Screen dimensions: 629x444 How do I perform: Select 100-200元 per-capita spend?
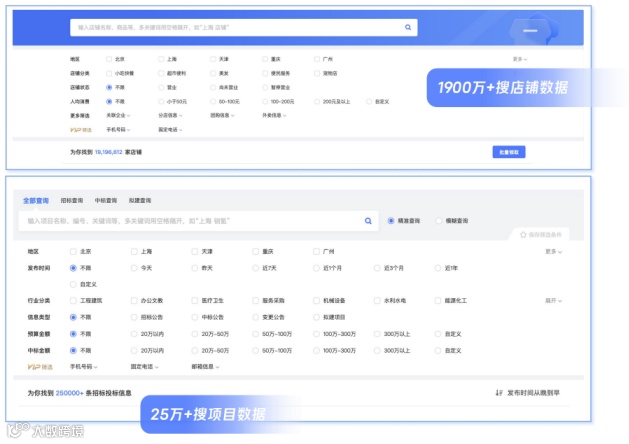265,101
